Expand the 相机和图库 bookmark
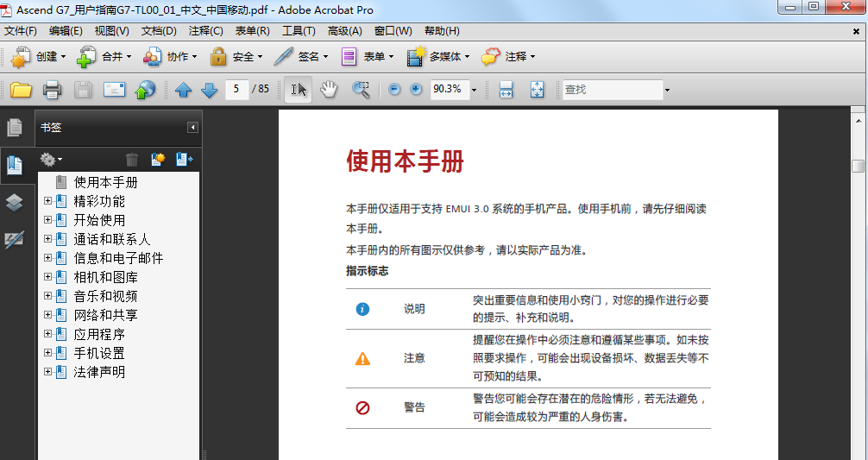868x460 pixels. pos(48,276)
